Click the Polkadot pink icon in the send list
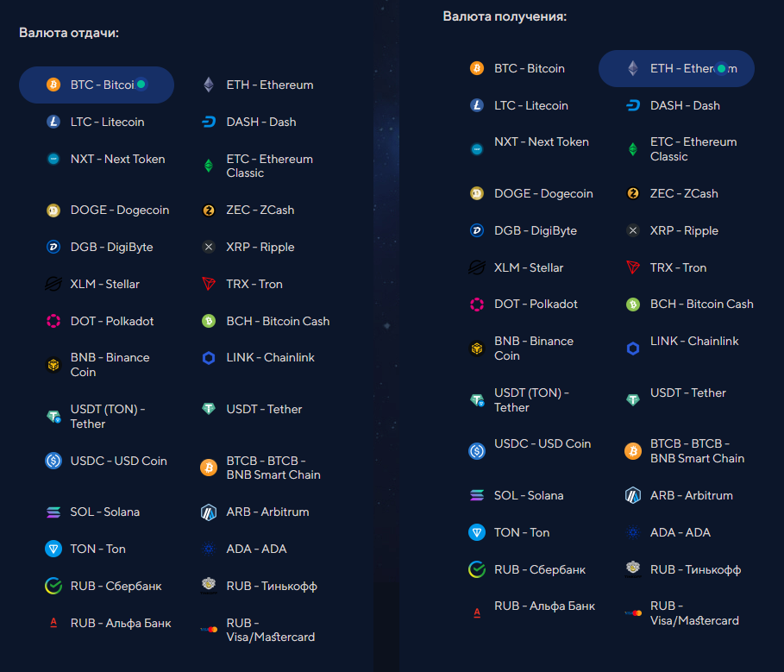 coord(53,321)
